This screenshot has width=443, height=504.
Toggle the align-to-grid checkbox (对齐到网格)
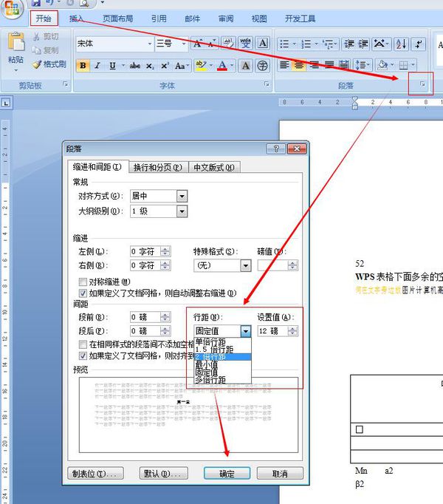pyautogui.click(x=83, y=355)
